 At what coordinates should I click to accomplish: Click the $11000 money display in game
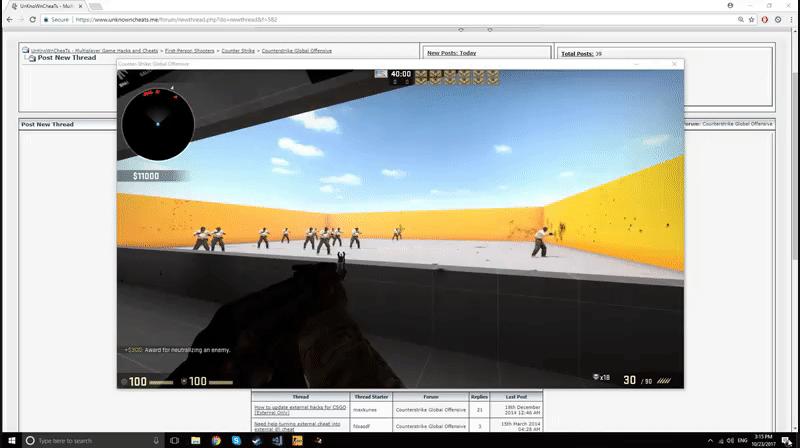point(145,176)
